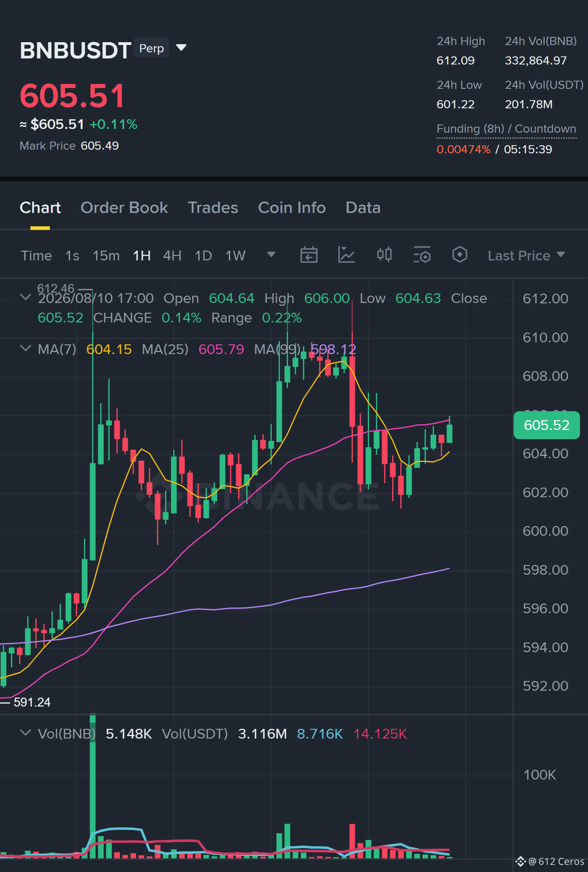Select the 1D interval

coord(204,256)
